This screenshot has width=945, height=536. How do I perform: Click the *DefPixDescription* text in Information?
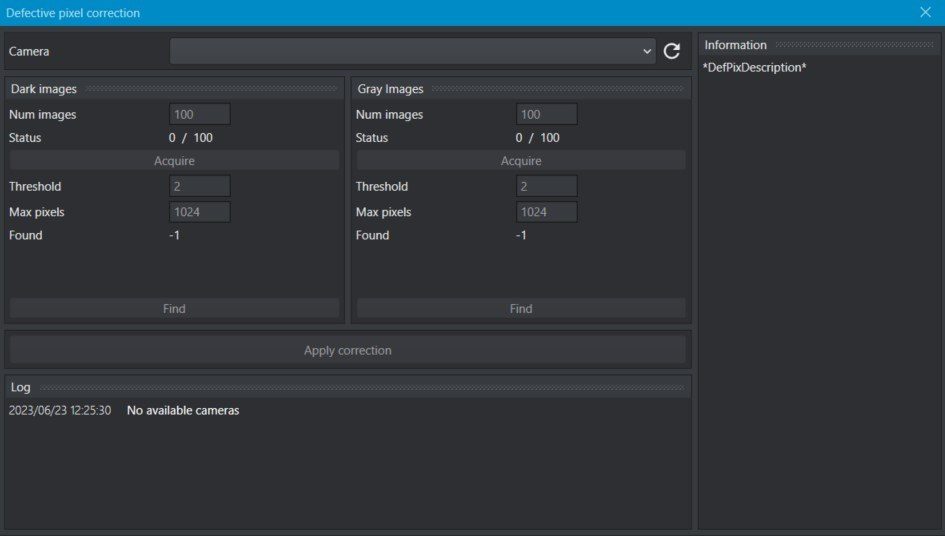[754, 68]
